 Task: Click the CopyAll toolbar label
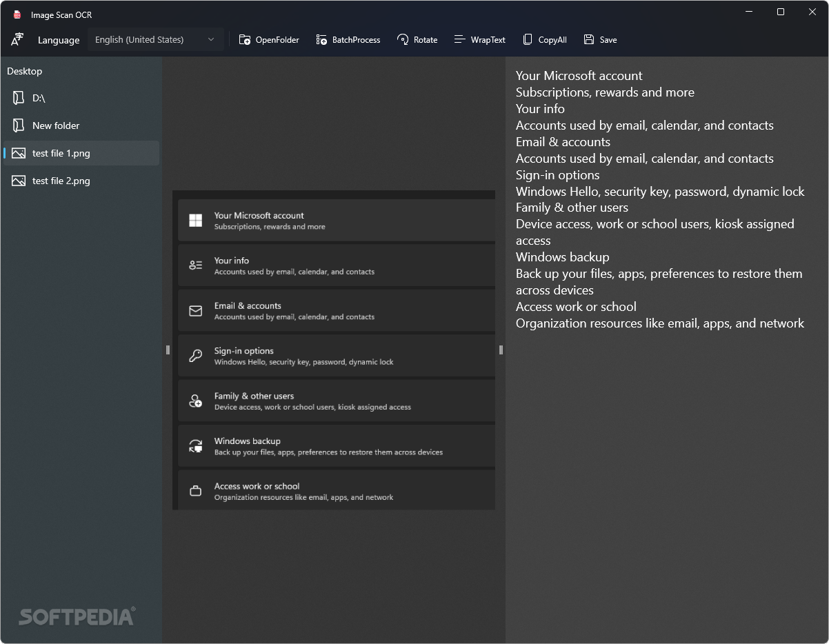tap(552, 40)
